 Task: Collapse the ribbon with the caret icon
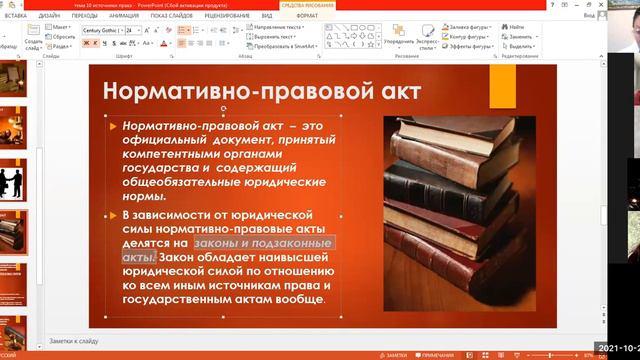click(x=601, y=56)
